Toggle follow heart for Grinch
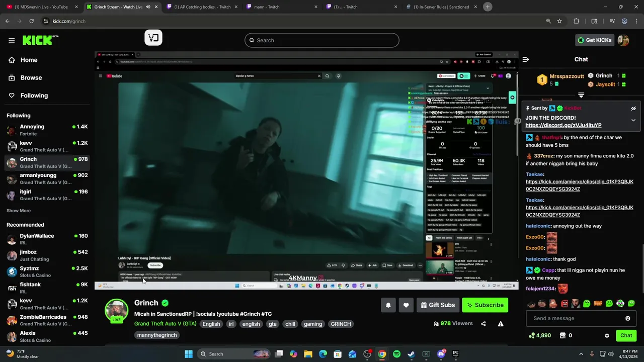The width and height of the screenshot is (644, 362). (406, 305)
